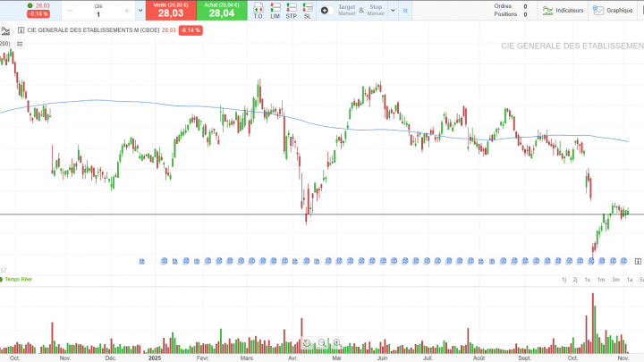Click the T.O. order type icon

coord(258,11)
